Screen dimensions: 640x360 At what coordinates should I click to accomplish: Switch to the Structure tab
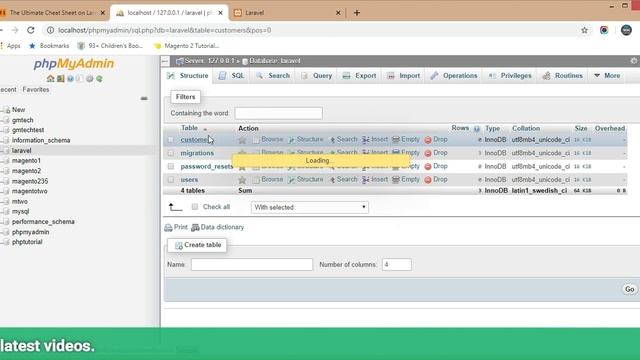[x=188, y=76]
